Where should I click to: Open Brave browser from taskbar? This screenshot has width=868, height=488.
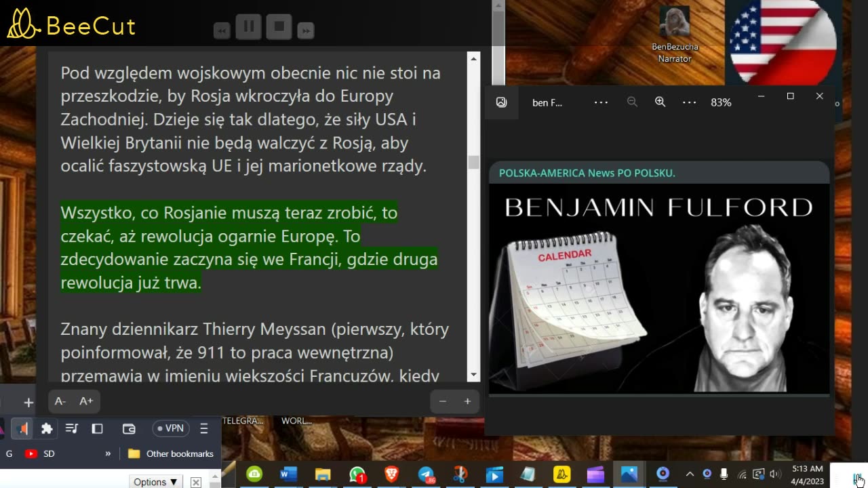point(391,474)
